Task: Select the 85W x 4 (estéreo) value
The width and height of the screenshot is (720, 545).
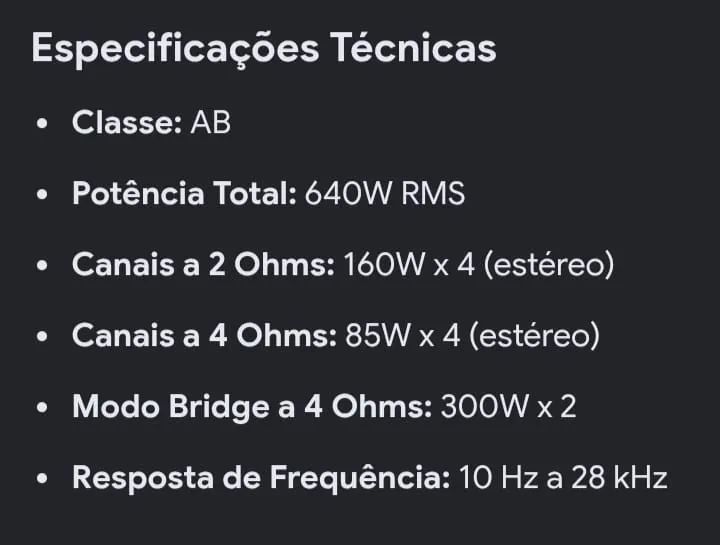Action: pos(472,335)
